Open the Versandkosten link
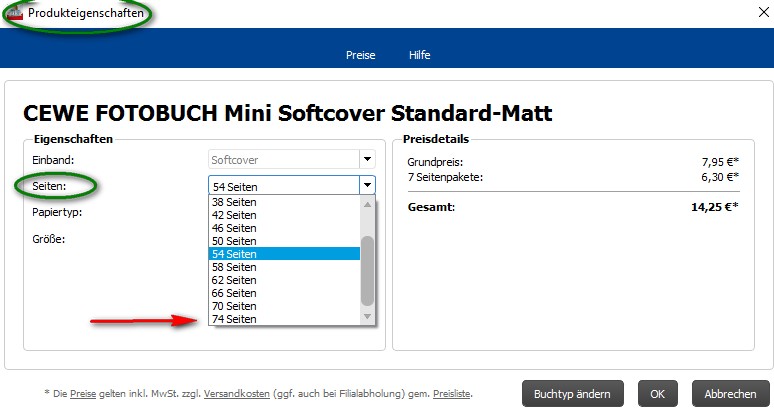The width and height of the screenshot is (774, 408). [236, 394]
